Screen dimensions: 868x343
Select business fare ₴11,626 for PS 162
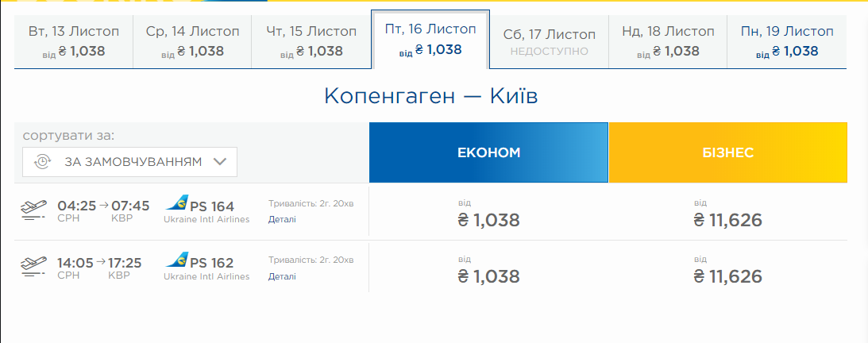[x=727, y=276]
